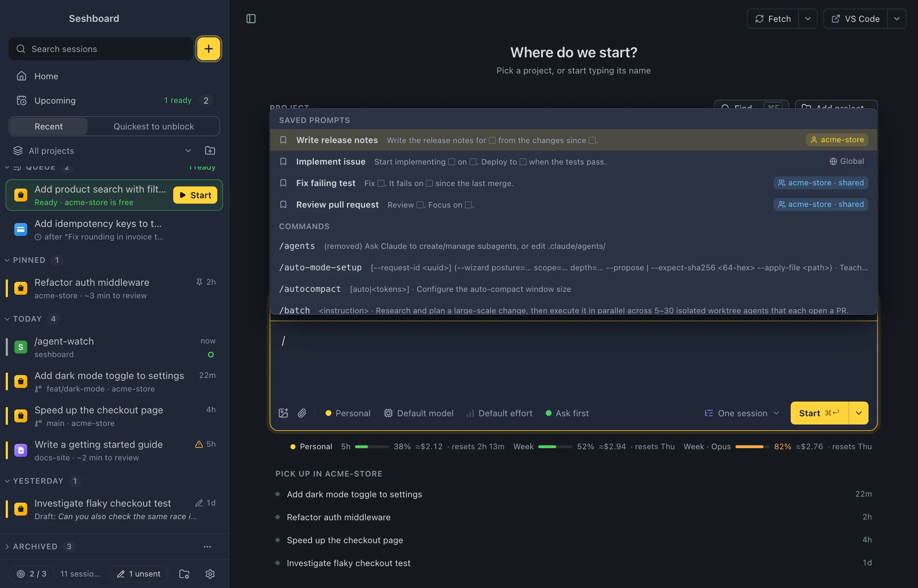Click the Week Opus orange usage bar

pyautogui.click(x=752, y=447)
